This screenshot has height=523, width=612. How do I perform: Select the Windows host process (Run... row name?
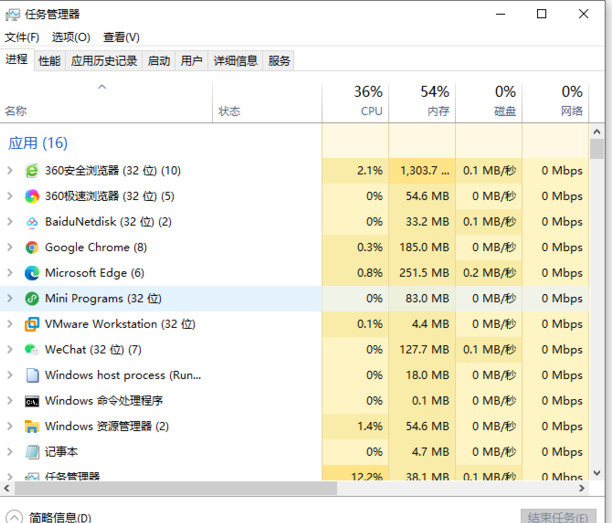123,375
